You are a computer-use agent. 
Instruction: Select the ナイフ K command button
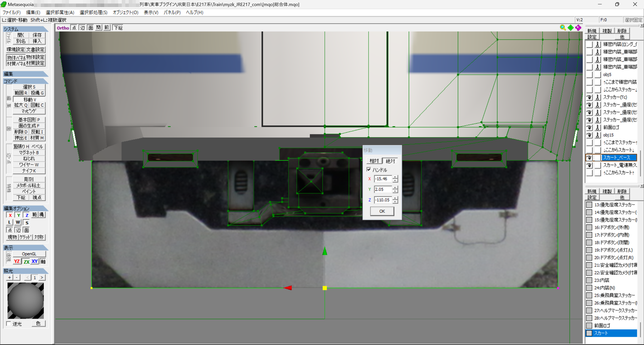[29, 171]
